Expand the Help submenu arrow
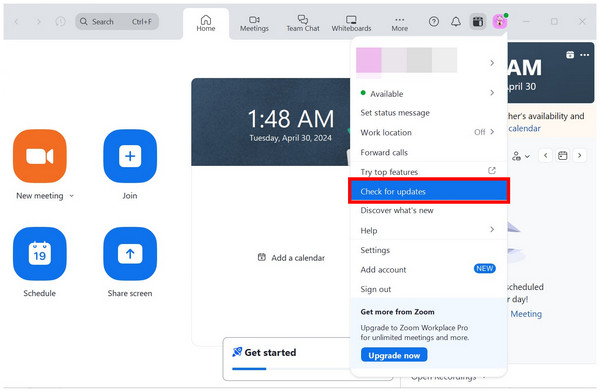The width and height of the screenshot is (600, 392). (x=492, y=229)
